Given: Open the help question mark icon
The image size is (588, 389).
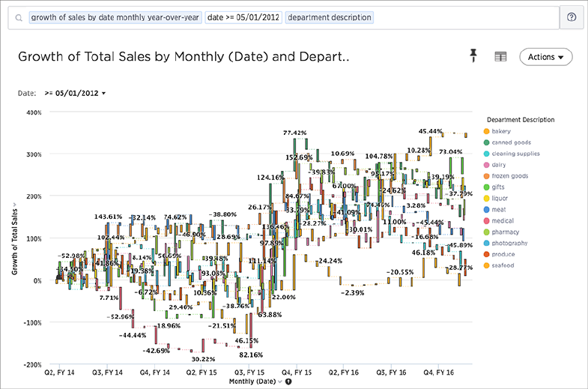Looking at the screenshot, I should pyautogui.click(x=572, y=17).
